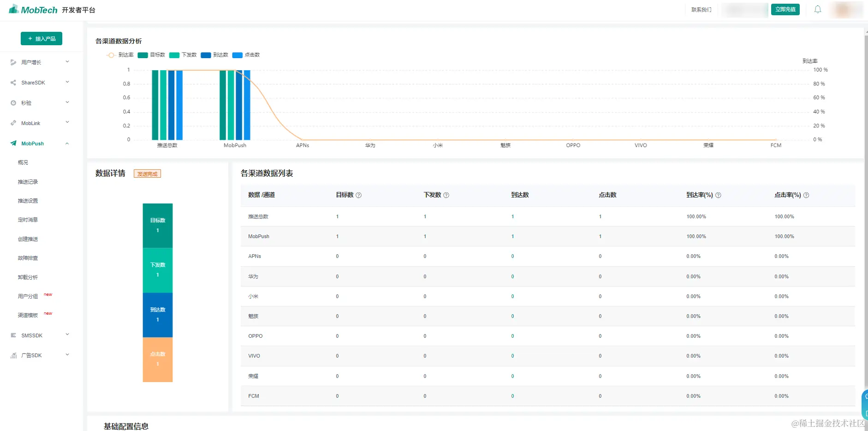This screenshot has height=431, width=868.
Task: Open the 用户分组 menu item
Action: tap(28, 296)
